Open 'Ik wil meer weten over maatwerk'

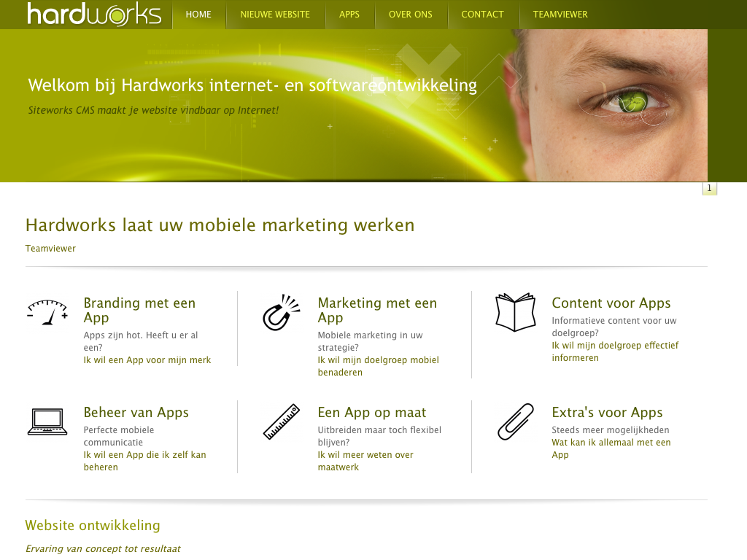(x=365, y=461)
